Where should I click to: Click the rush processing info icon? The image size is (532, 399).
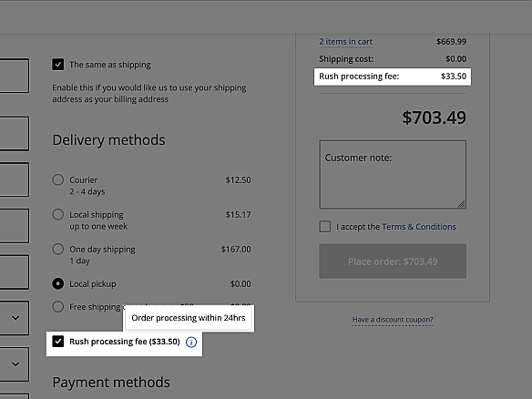pos(191,342)
